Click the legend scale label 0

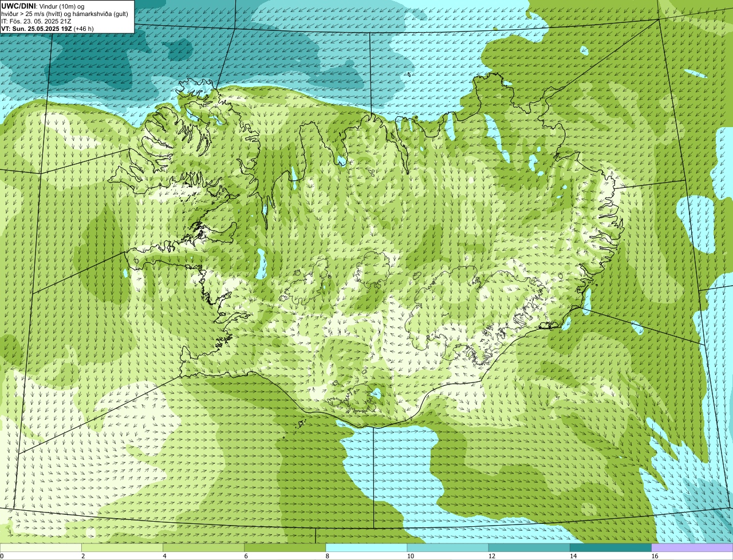pyautogui.click(x=2, y=556)
